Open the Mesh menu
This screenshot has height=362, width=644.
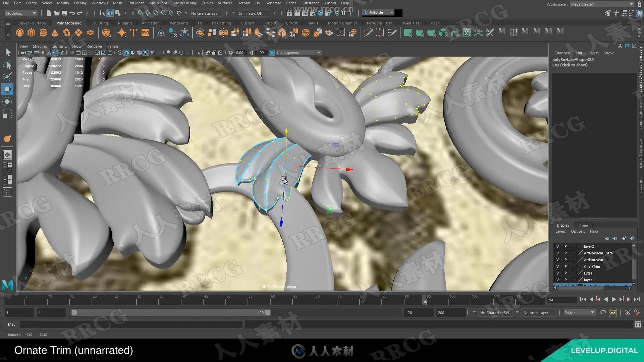[117, 3]
